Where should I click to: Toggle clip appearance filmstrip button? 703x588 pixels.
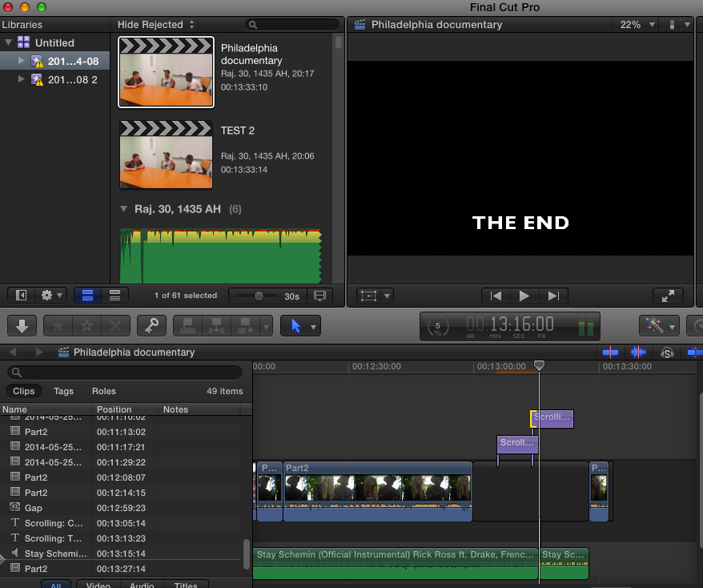coord(321,296)
